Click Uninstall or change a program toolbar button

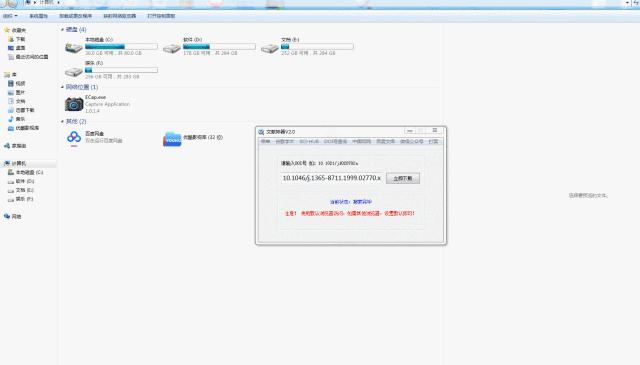click(76, 16)
